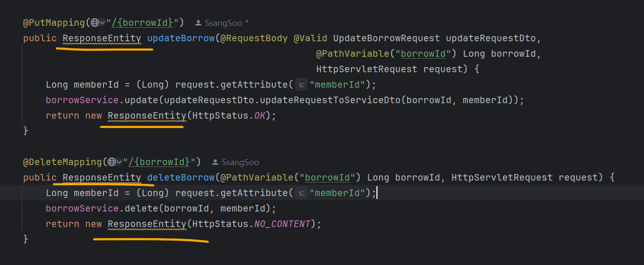Click new ResponseEntity in deleteBorrow's return statement
The width and height of the screenshot is (644, 265).
[136, 224]
